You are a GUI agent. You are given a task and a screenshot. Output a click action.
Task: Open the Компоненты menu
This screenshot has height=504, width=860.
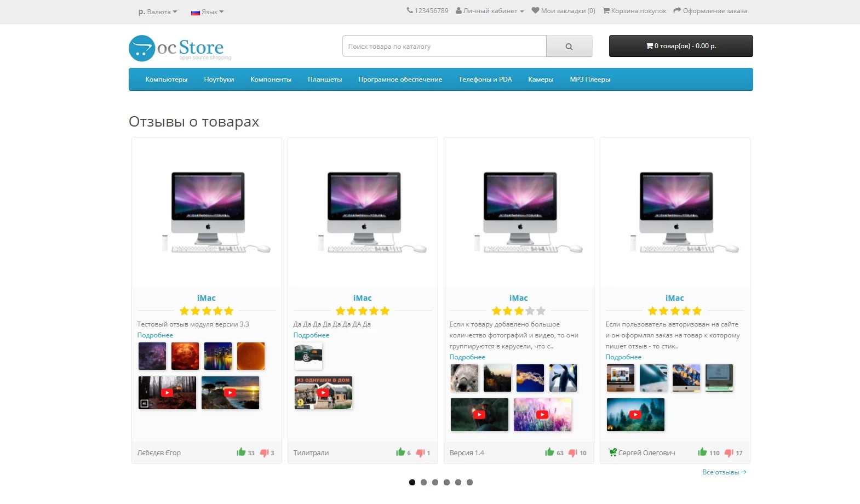(x=271, y=79)
